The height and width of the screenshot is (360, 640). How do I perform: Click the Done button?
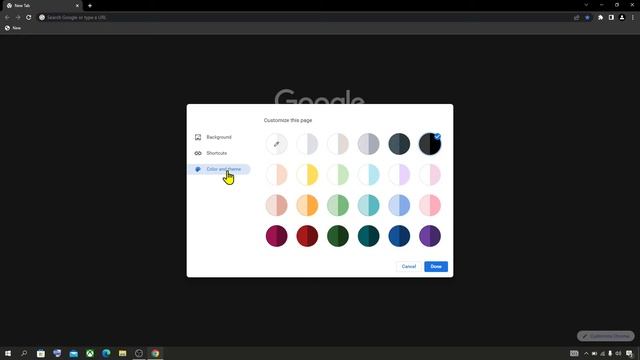436,267
